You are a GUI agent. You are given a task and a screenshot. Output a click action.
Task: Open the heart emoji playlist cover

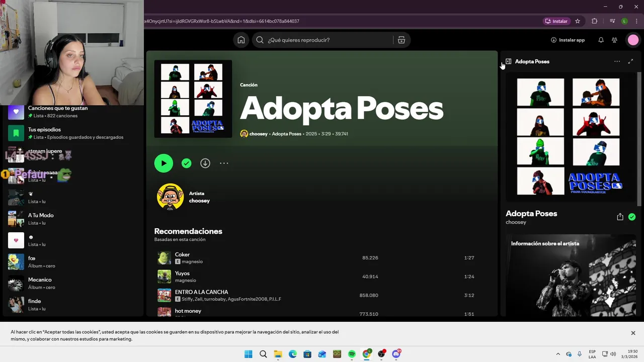(16, 240)
